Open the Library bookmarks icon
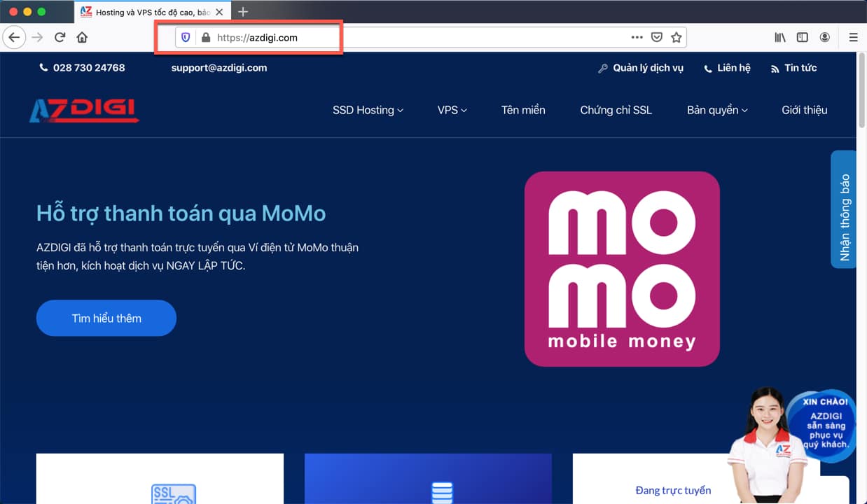The height and width of the screenshot is (504, 867). coord(780,38)
